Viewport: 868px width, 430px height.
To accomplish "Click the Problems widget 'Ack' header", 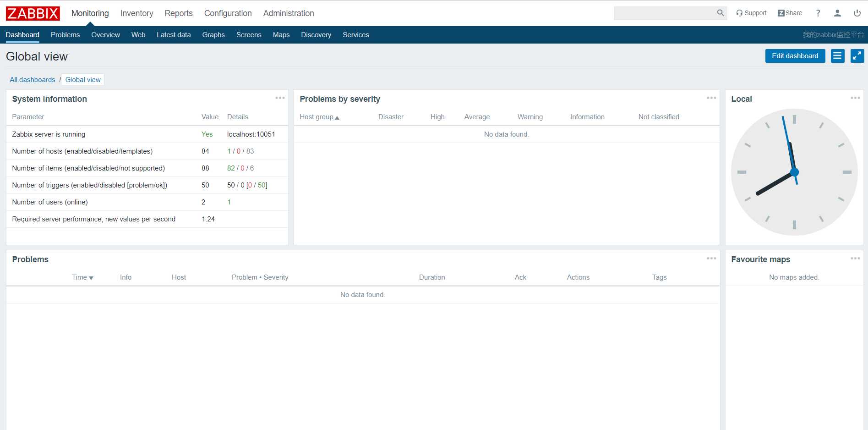I will pos(520,277).
